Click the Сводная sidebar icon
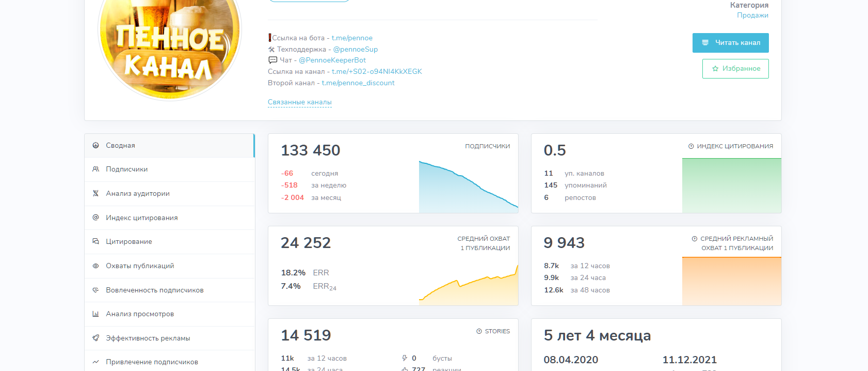The image size is (868, 371). click(95, 145)
